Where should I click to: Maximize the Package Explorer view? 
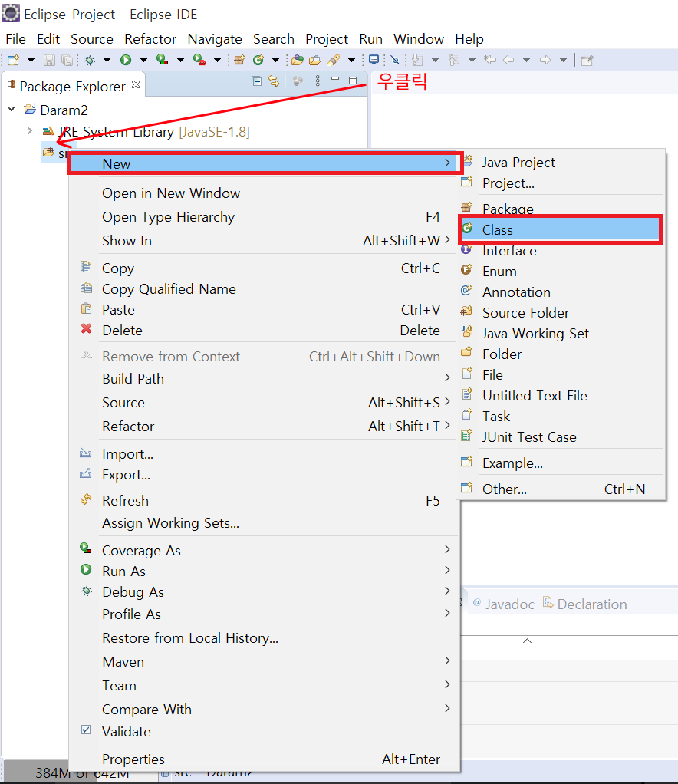[353, 80]
